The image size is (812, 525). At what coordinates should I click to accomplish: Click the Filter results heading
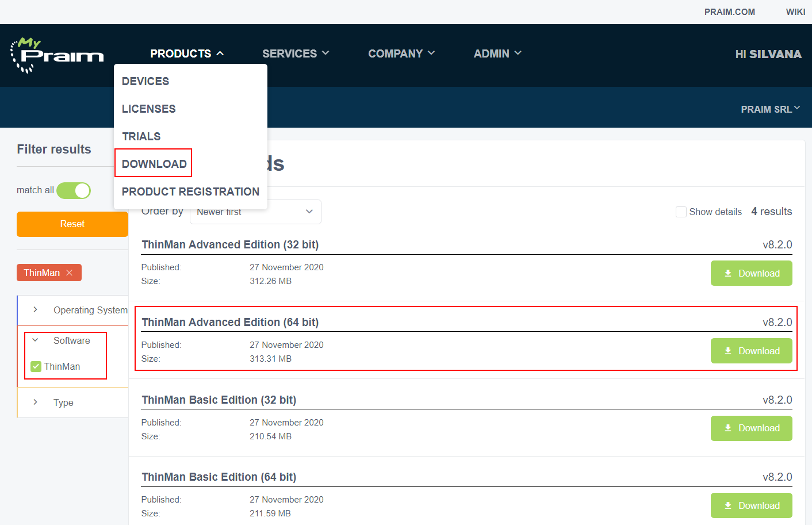[x=54, y=149]
